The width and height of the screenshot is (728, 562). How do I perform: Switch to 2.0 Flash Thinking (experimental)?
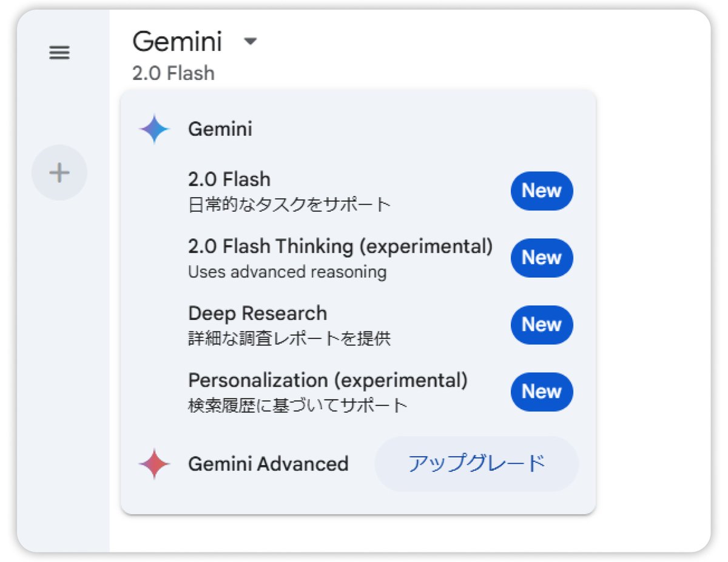(x=340, y=246)
